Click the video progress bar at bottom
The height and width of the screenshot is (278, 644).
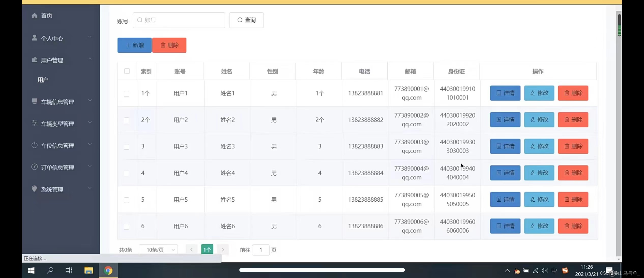[x=322, y=270]
